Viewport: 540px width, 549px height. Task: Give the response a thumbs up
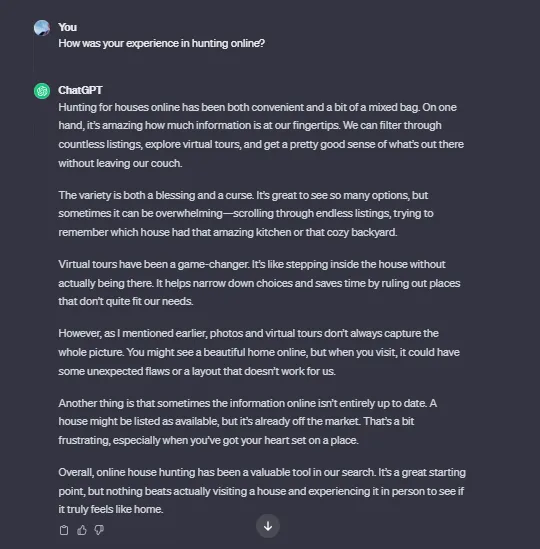click(x=82, y=530)
